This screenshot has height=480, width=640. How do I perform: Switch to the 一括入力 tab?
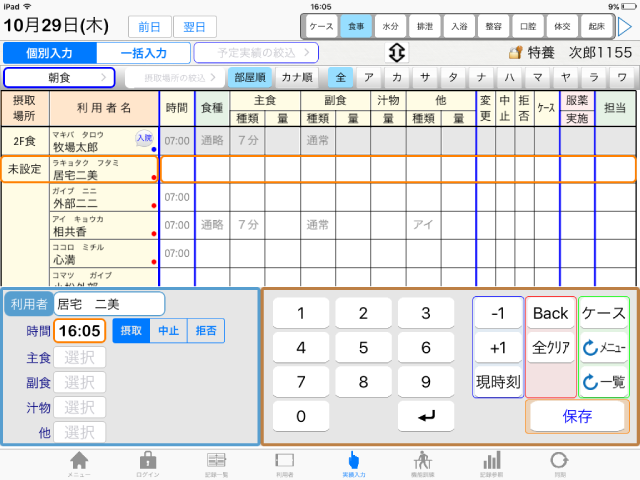[x=142, y=53]
